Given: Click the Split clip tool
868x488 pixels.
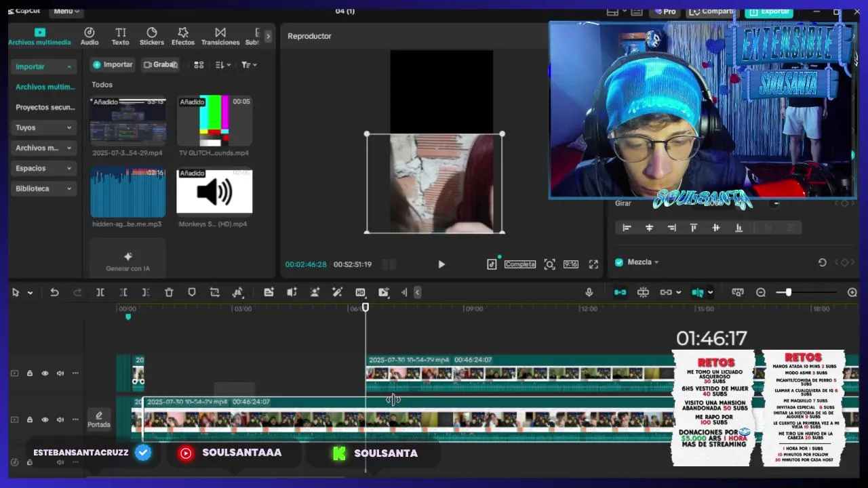Looking at the screenshot, I should click(x=100, y=292).
